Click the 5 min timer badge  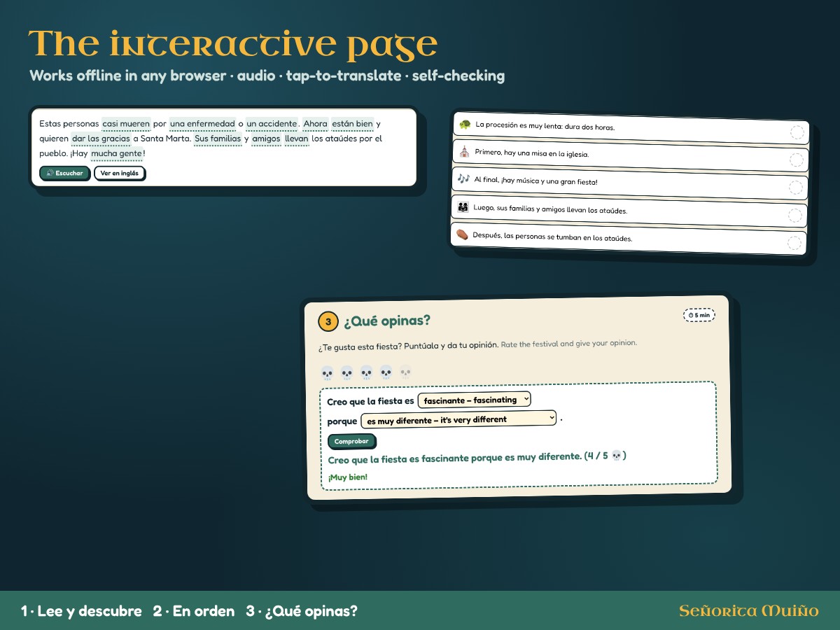click(699, 315)
